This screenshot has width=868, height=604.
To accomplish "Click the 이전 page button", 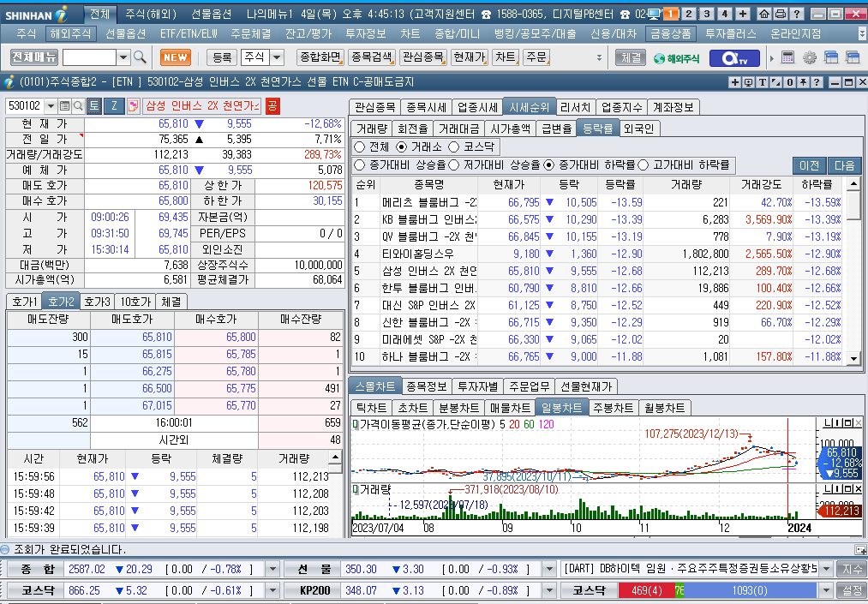I will [810, 165].
